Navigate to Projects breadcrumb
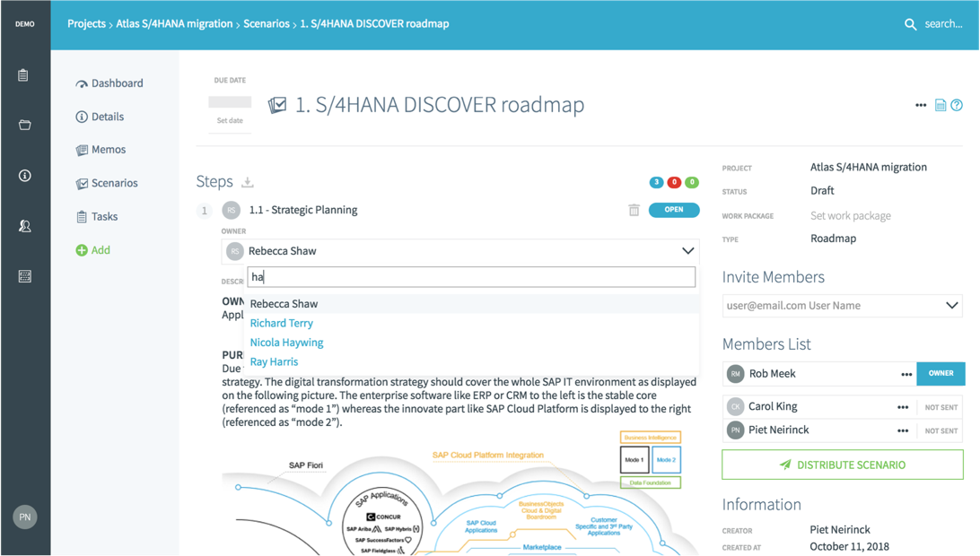 (86, 23)
